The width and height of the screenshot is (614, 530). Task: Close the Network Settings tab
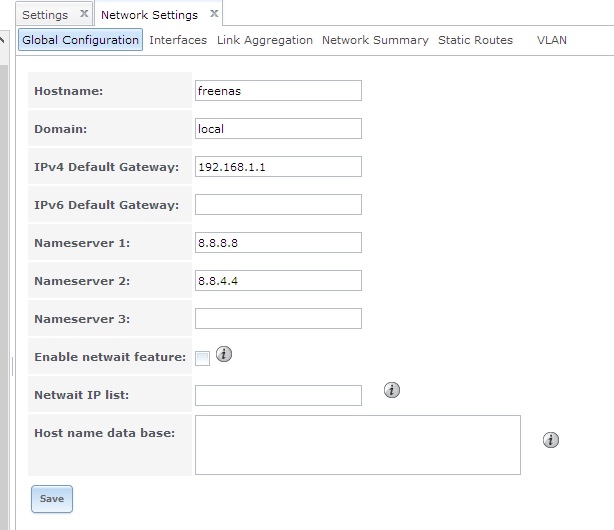(212, 15)
